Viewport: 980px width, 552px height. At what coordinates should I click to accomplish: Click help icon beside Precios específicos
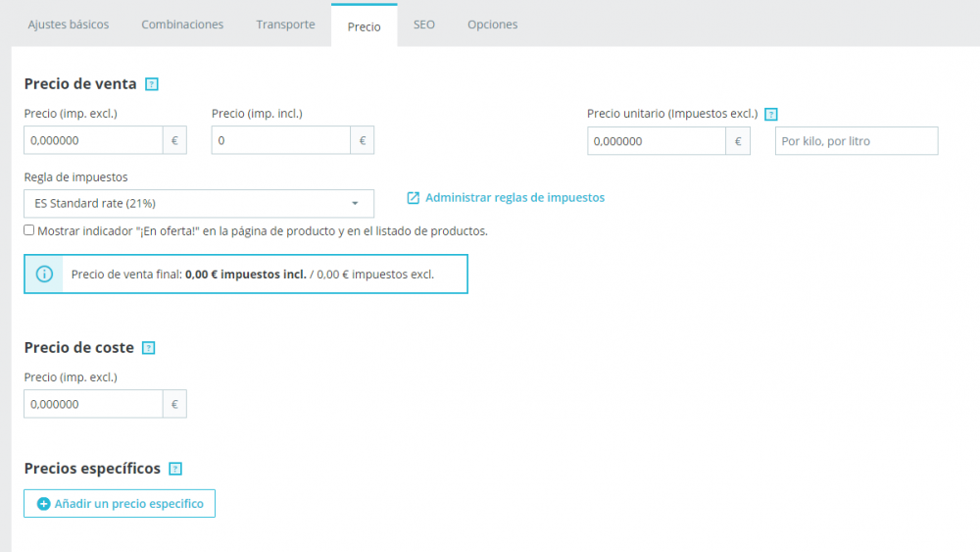175,469
